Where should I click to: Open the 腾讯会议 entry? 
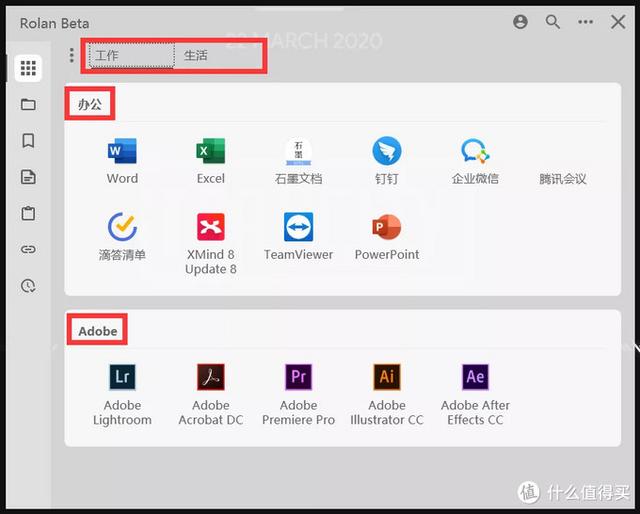pos(563,178)
